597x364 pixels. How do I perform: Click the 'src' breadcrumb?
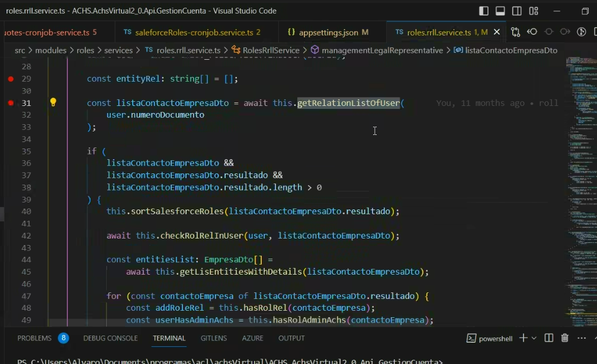point(20,50)
